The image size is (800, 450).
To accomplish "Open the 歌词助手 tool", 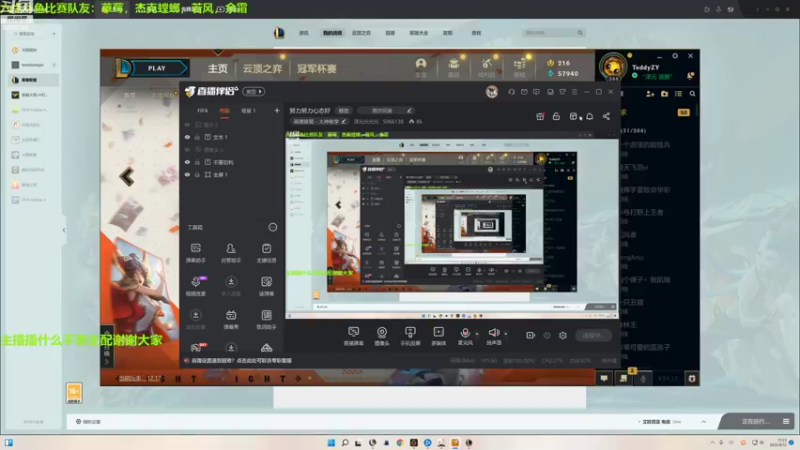I will [x=266, y=320].
